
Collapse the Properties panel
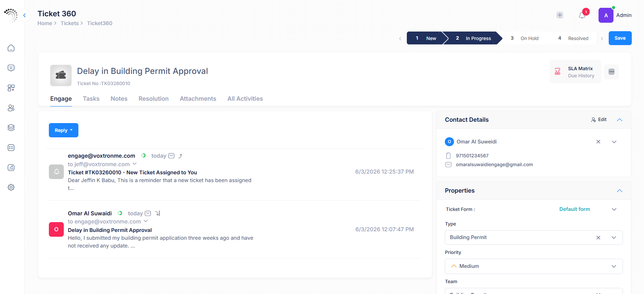point(620,191)
